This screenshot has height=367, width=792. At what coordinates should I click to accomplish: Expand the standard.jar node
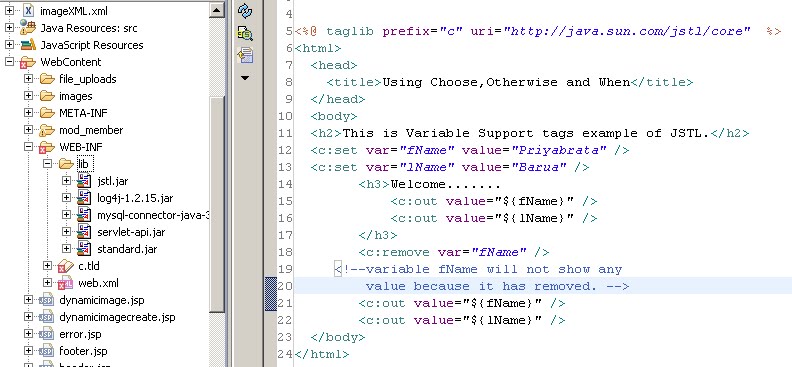(66, 249)
